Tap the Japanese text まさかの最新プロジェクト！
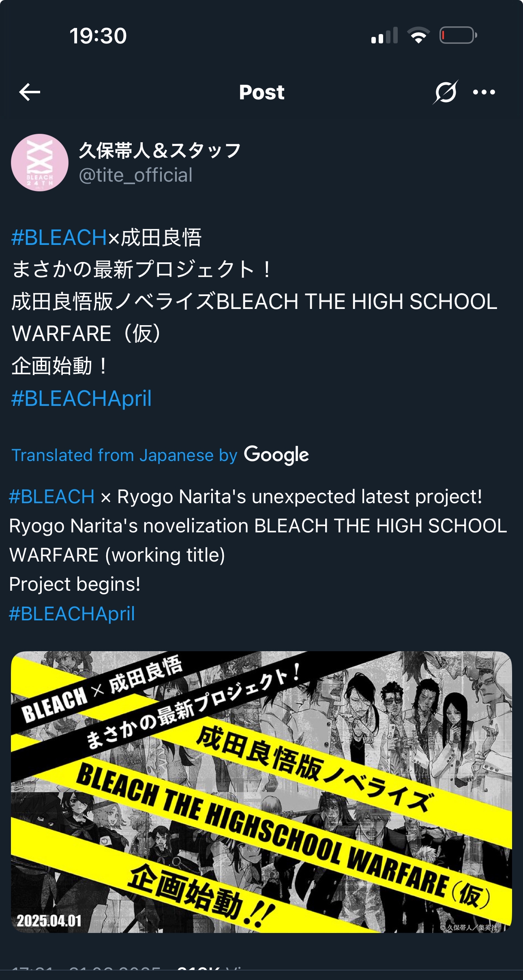The width and height of the screenshot is (523, 980). (142, 270)
